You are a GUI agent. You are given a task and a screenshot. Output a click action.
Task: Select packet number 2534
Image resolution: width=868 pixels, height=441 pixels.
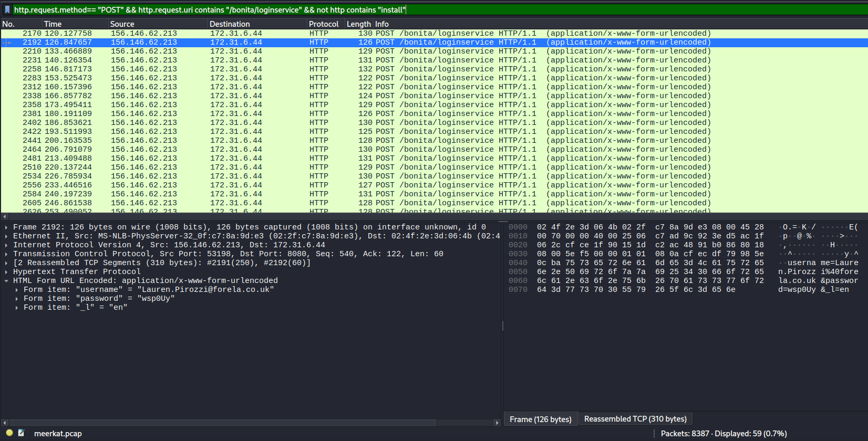point(434,176)
